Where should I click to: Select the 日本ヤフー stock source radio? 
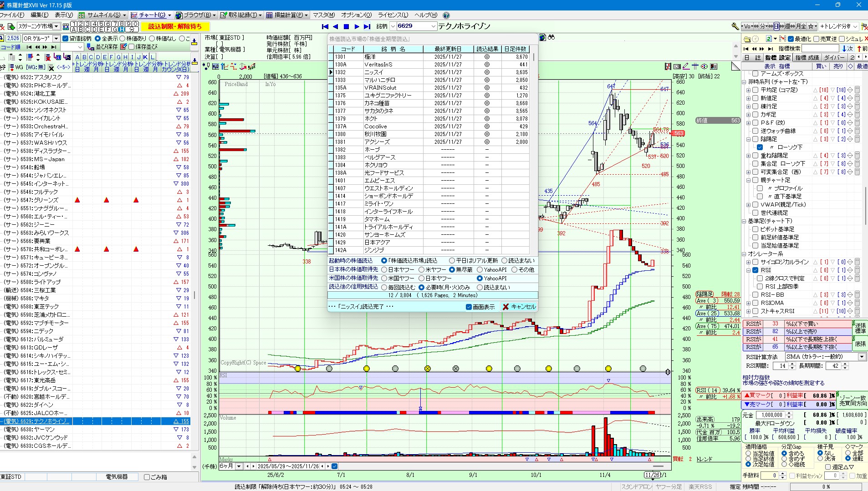pyautogui.click(x=384, y=270)
